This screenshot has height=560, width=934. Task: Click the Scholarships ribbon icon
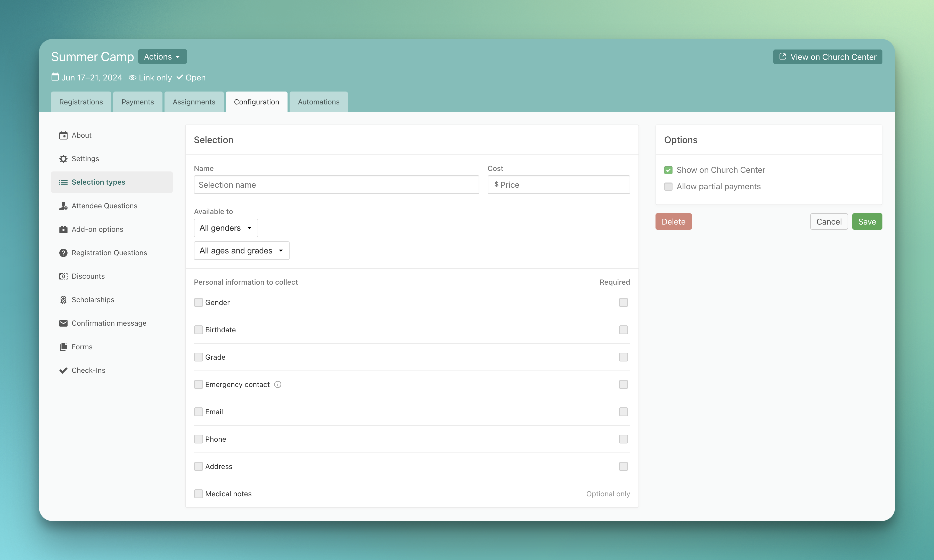click(x=63, y=300)
